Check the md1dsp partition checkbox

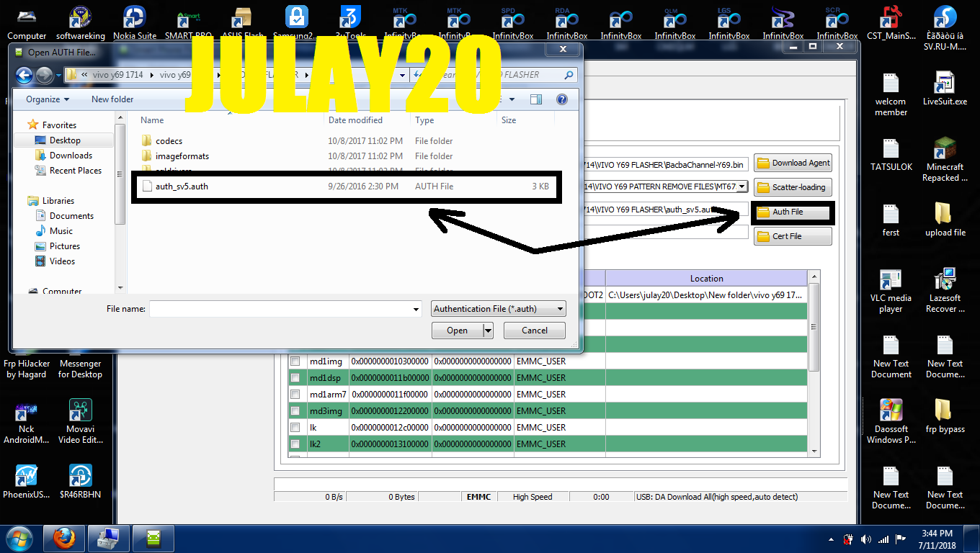coord(295,377)
